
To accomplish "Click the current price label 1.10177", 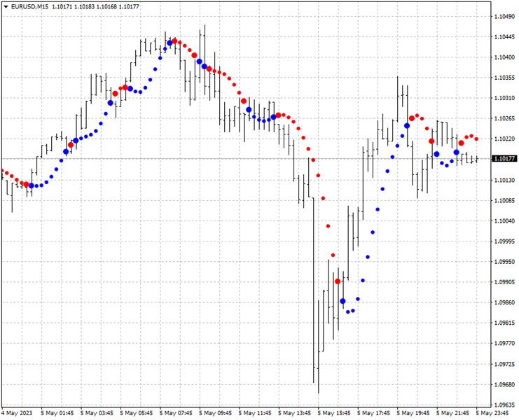I will (504, 159).
